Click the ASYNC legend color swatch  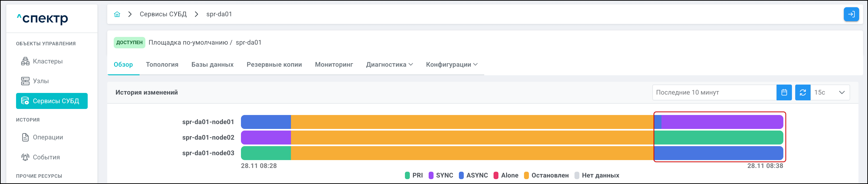pos(461,175)
